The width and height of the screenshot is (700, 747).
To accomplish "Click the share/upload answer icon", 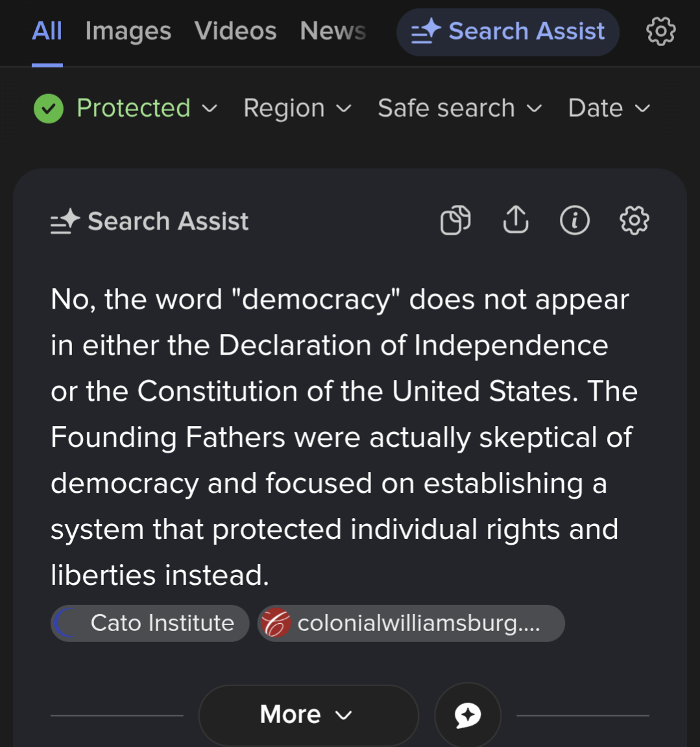I will [516, 220].
